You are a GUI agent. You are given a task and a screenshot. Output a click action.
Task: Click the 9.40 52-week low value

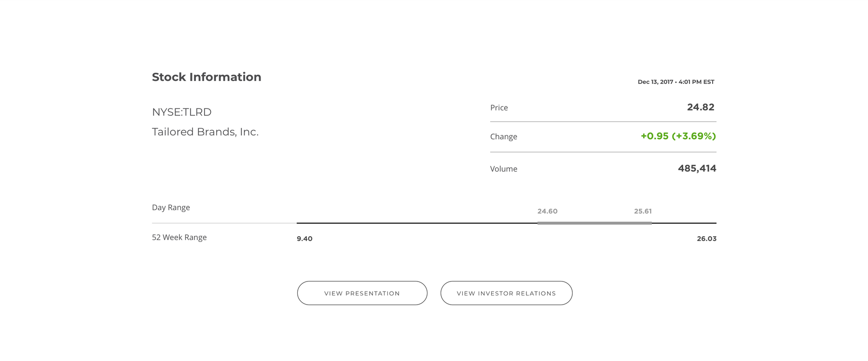[304, 239]
